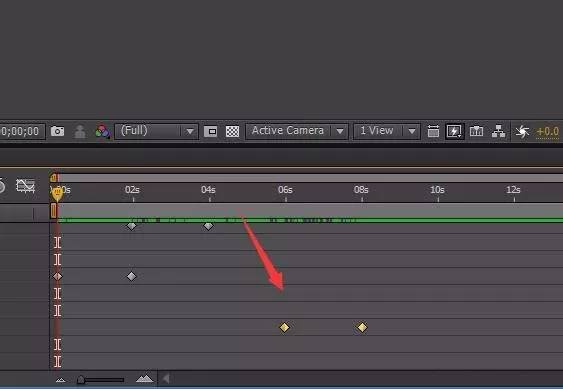The width and height of the screenshot is (563, 389).
Task: Take a snapshot with the camera icon
Action: click(x=57, y=131)
